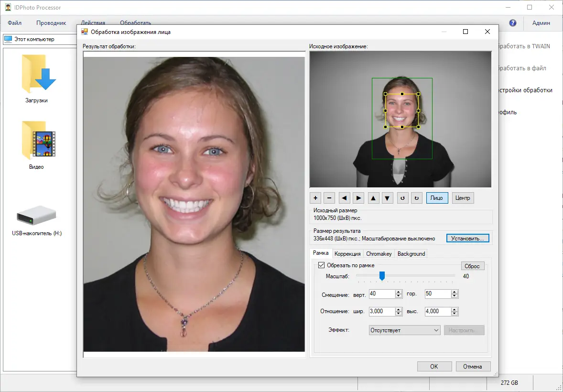563x392 pixels.
Task: Click the Админ user button
Action: point(541,23)
